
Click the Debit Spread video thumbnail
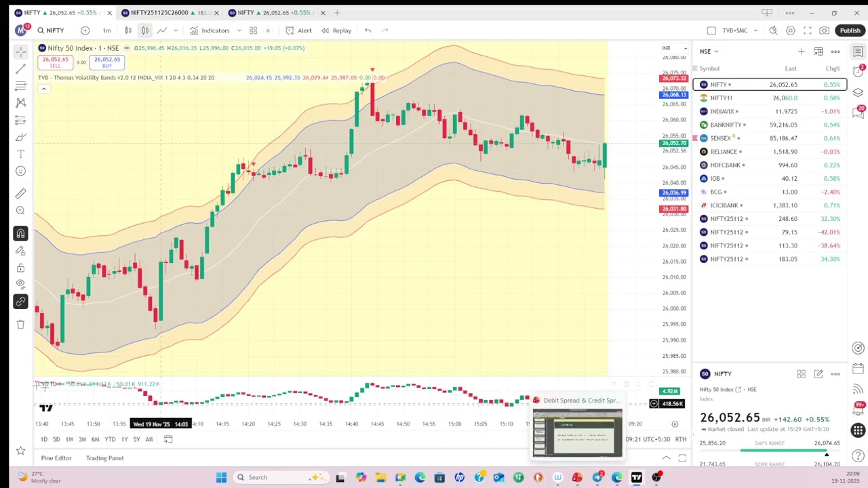point(576,434)
